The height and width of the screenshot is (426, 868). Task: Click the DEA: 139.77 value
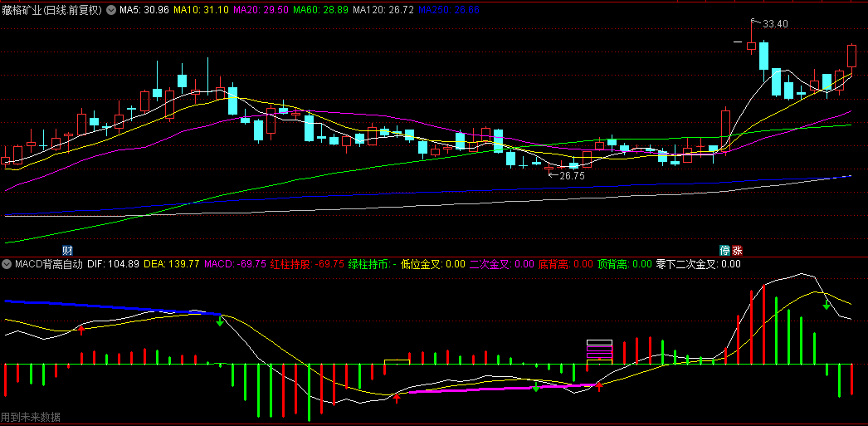click(171, 264)
